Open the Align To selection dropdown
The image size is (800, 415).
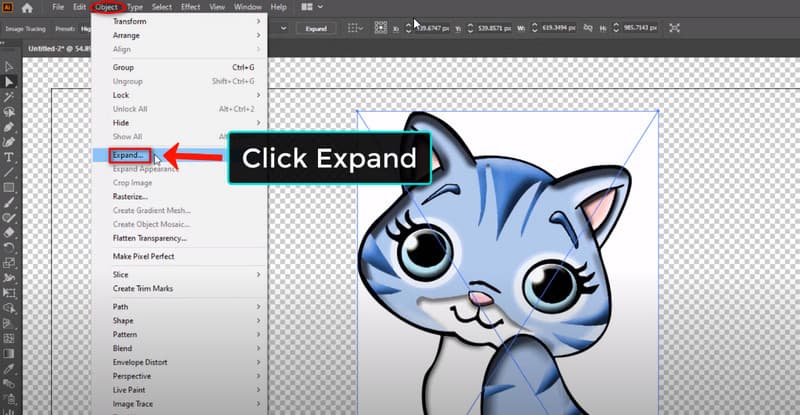pyautogui.click(x=355, y=29)
